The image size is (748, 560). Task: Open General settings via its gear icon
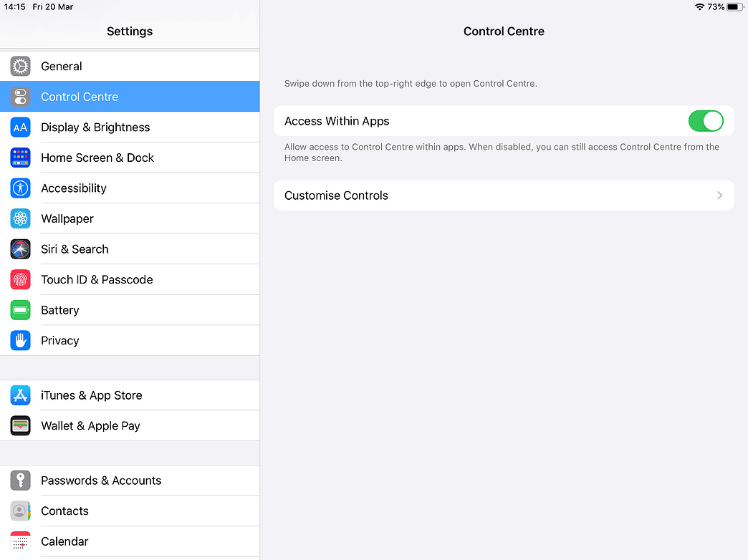tap(20, 66)
